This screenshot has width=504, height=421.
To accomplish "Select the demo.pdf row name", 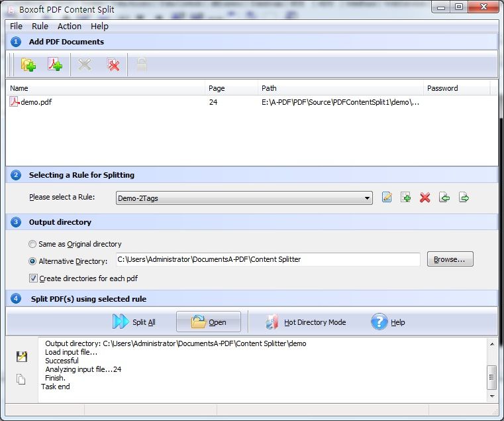I will click(36, 102).
